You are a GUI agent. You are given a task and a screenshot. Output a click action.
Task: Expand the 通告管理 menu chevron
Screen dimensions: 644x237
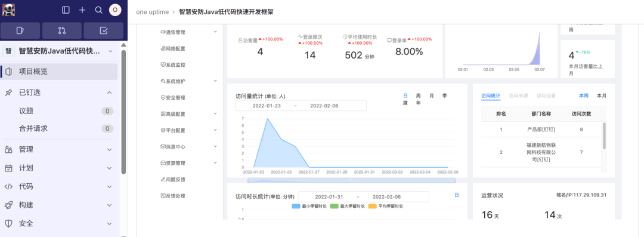(x=215, y=31)
